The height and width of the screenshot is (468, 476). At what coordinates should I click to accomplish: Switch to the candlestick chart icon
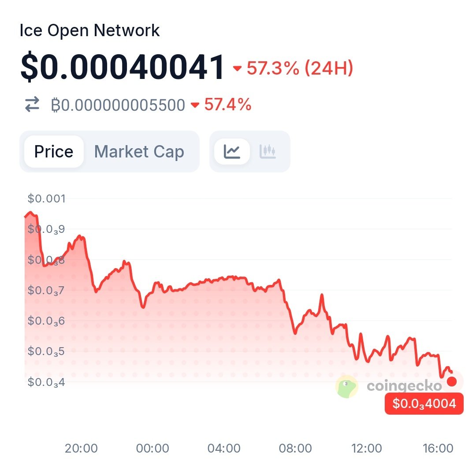[268, 151]
